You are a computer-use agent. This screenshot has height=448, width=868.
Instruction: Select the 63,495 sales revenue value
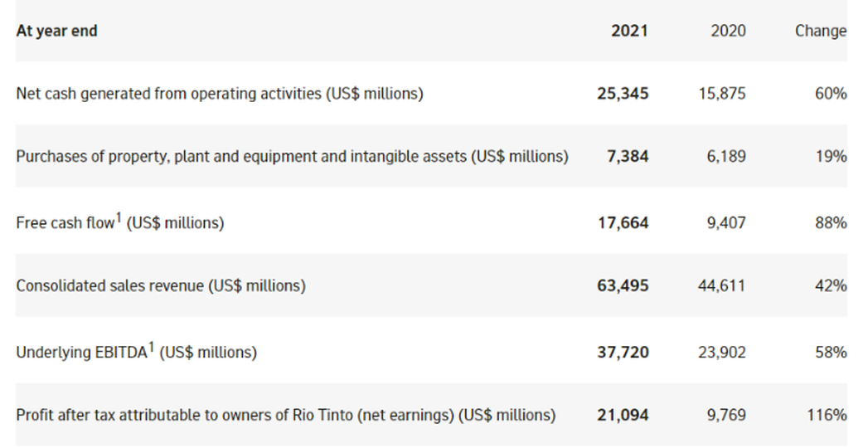623,286
